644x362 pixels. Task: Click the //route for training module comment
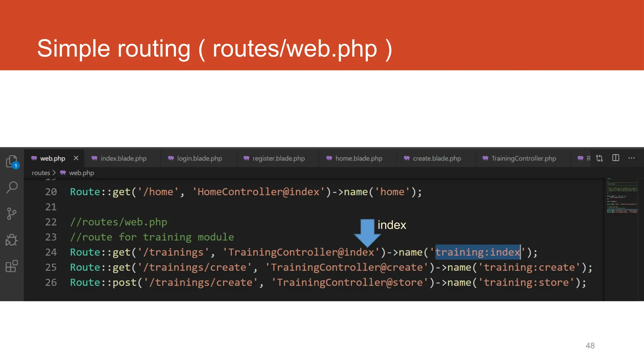click(x=152, y=237)
